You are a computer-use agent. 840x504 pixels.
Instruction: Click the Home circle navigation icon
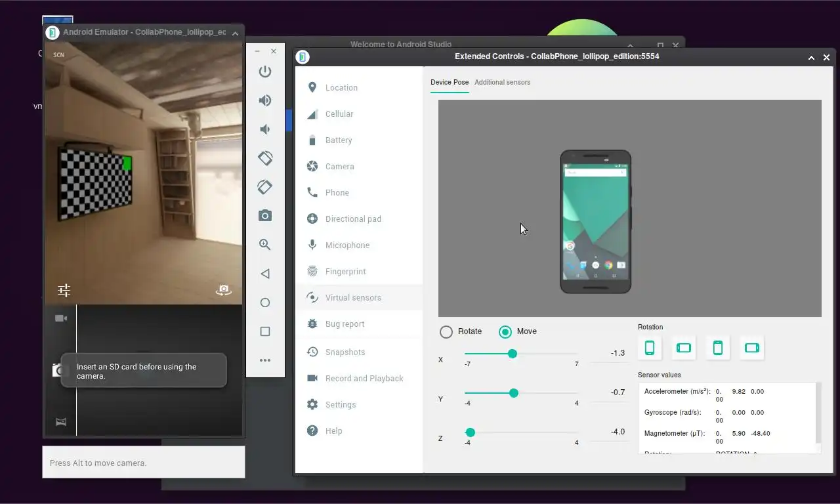pos(265,303)
